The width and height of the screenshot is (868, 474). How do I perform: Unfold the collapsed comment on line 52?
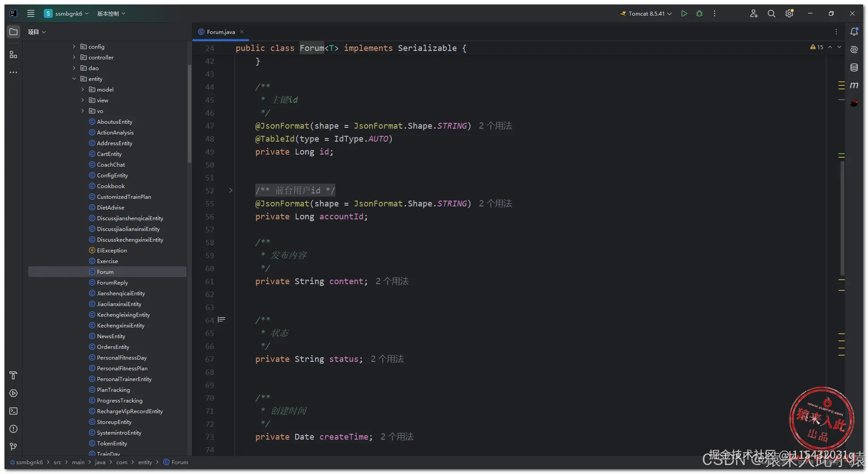tap(231, 190)
